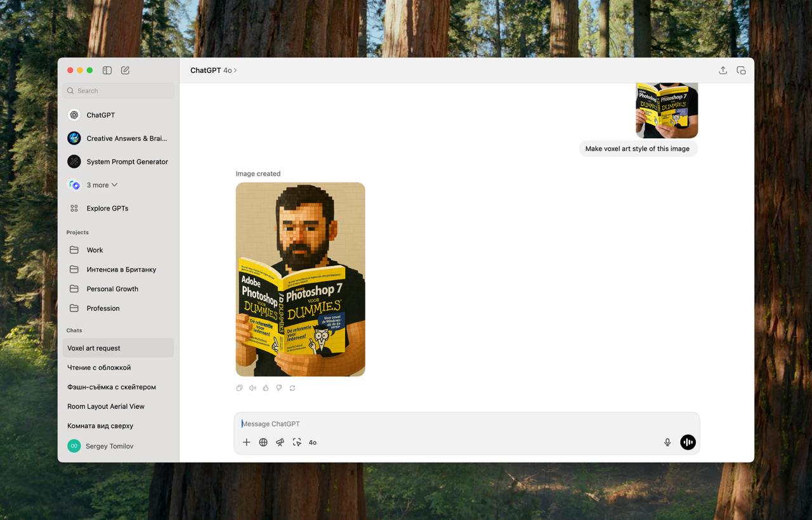Start voice mode with the waveform button
The width and height of the screenshot is (812, 520).
pos(688,443)
